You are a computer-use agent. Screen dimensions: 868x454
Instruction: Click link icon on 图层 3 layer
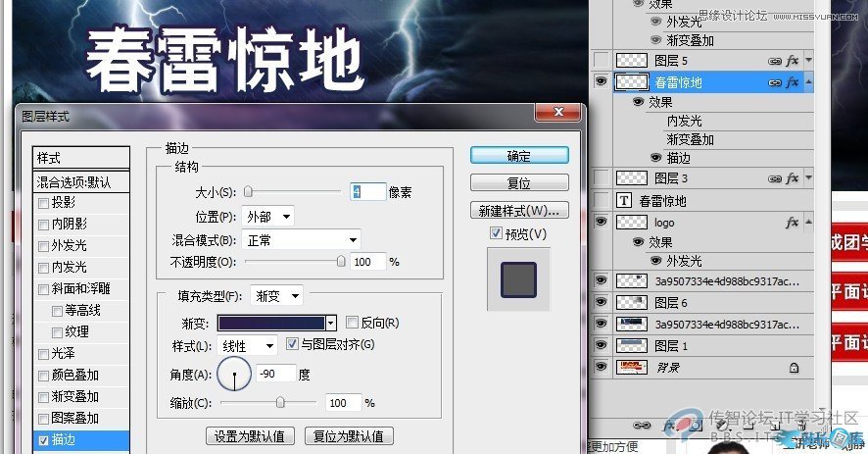coord(774,177)
